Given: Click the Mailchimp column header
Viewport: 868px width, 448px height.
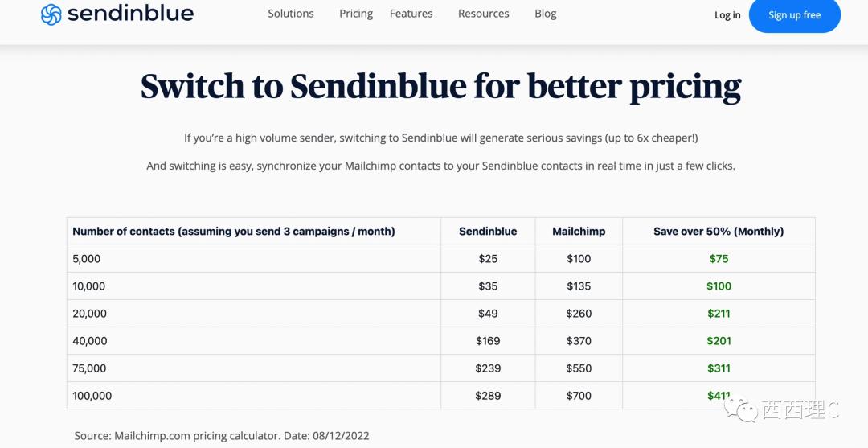Looking at the screenshot, I should click(579, 232).
